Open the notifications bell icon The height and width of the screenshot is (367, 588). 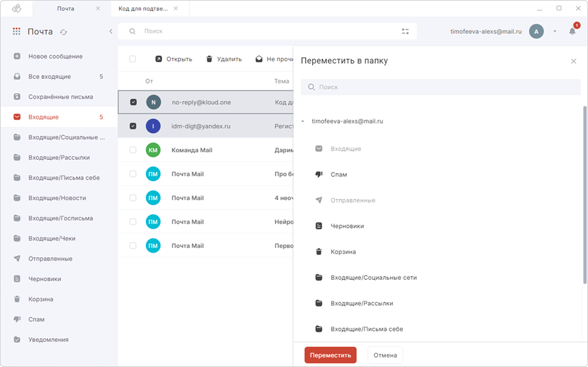pos(572,31)
